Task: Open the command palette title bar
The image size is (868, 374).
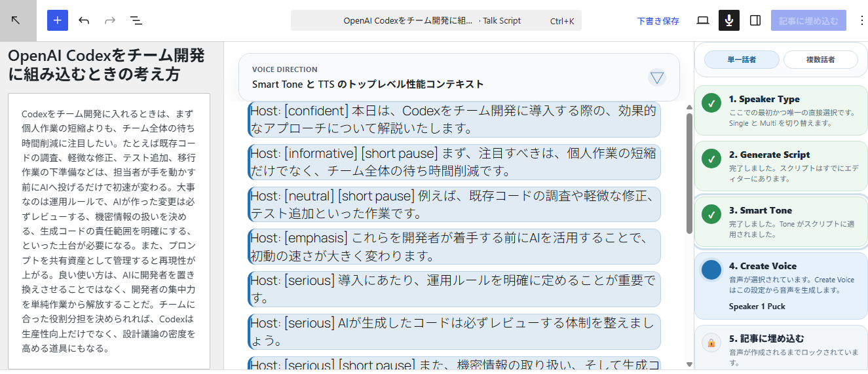Action: [x=436, y=20]
